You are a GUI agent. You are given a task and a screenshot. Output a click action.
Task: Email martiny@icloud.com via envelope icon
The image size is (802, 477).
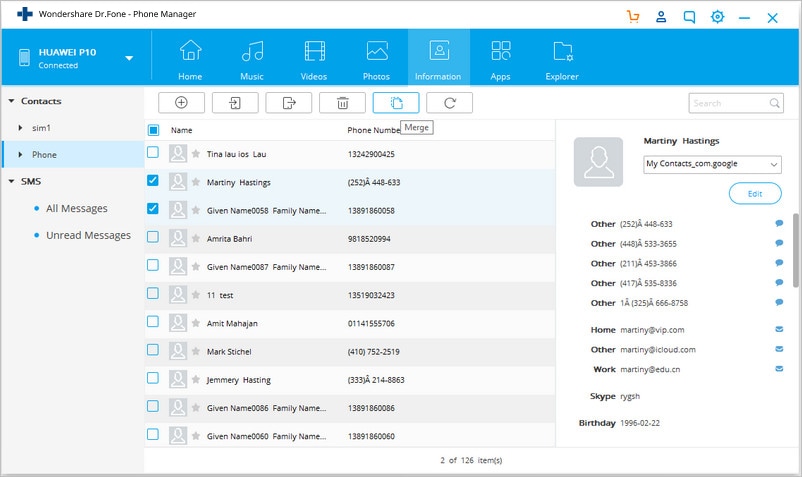[779, 349]
